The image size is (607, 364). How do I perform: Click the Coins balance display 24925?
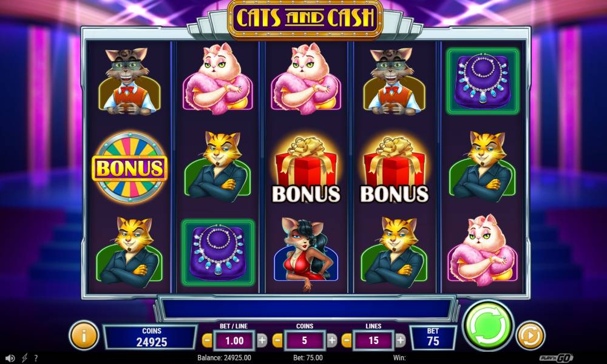coord(151,337)
